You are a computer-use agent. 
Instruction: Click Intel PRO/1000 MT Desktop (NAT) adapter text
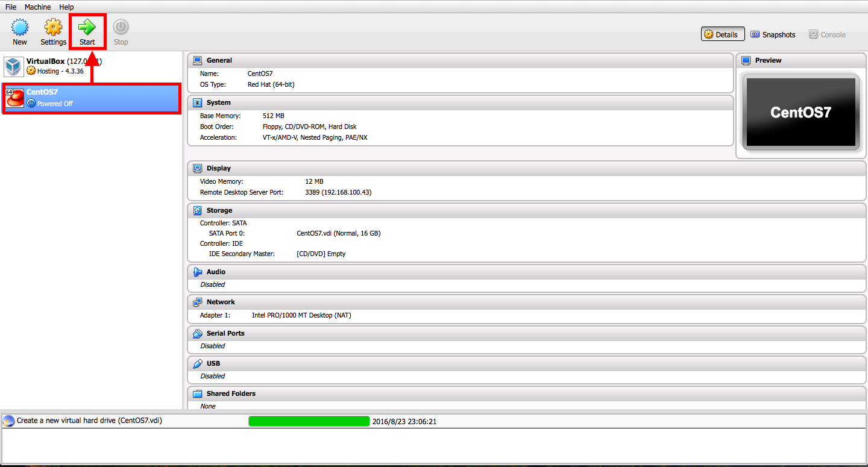click(301, 315)
